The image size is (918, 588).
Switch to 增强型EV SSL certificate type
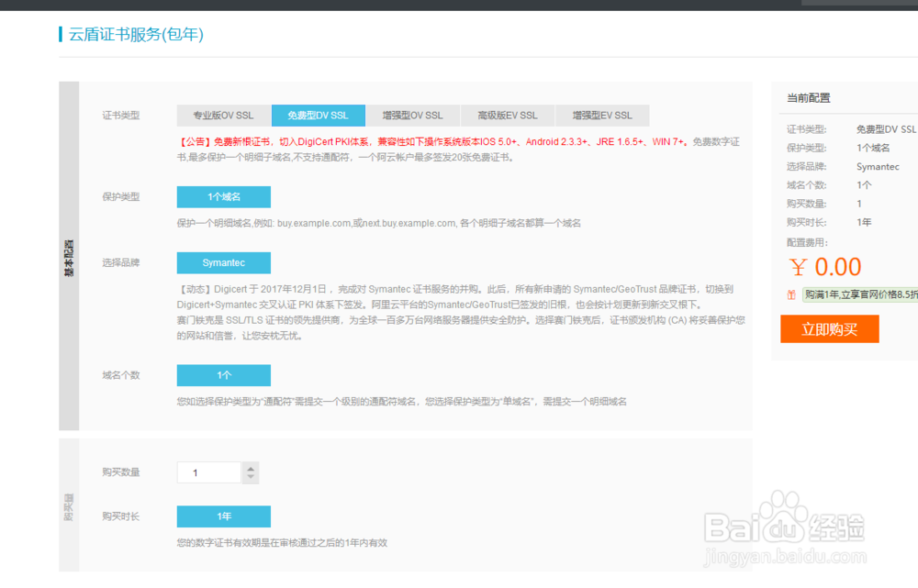pyautogui.click(x=602, y=116)
